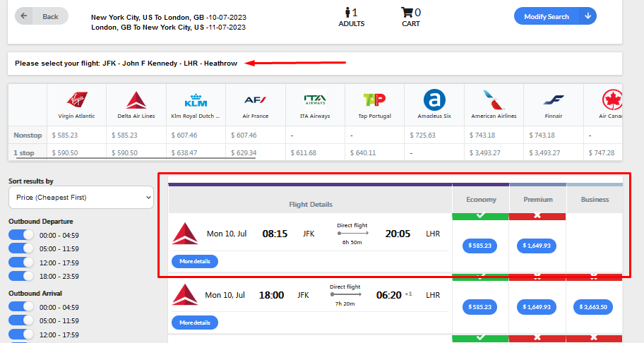Image resolution: width=644 pixels, height=343 pixels.
Task: Click the Back button
Action: tap(42, 16)
